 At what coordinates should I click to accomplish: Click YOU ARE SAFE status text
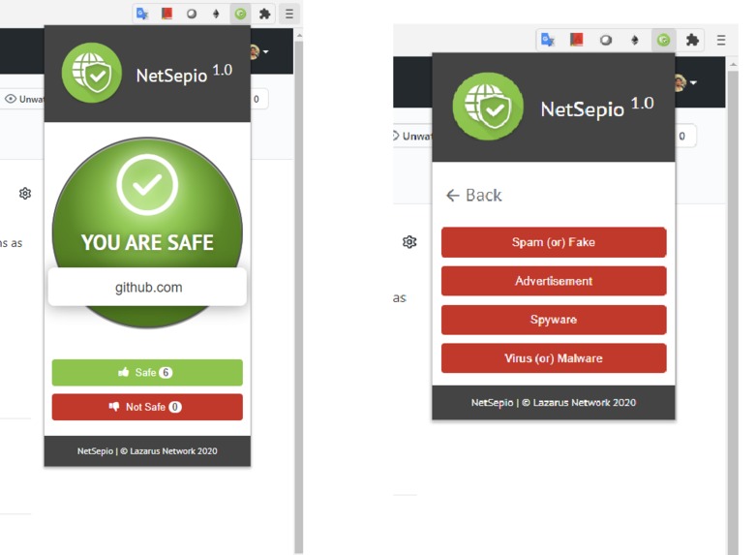click(147, 242)
